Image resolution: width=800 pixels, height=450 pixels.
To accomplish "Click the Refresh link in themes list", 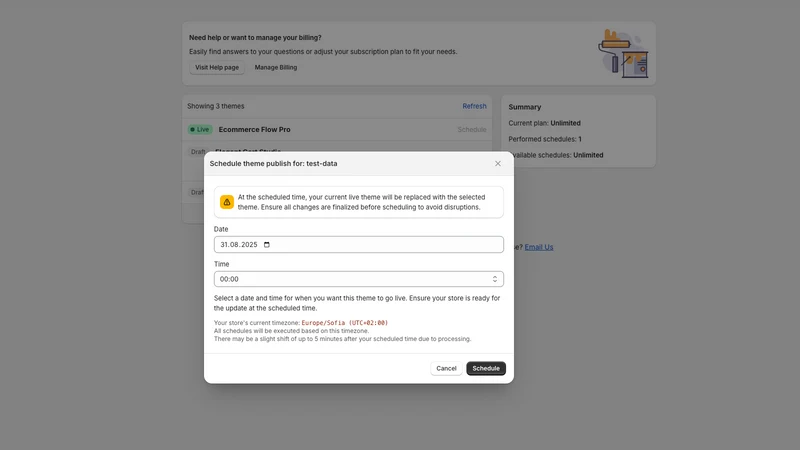I will pyautogui.click(x=474, y=106).
